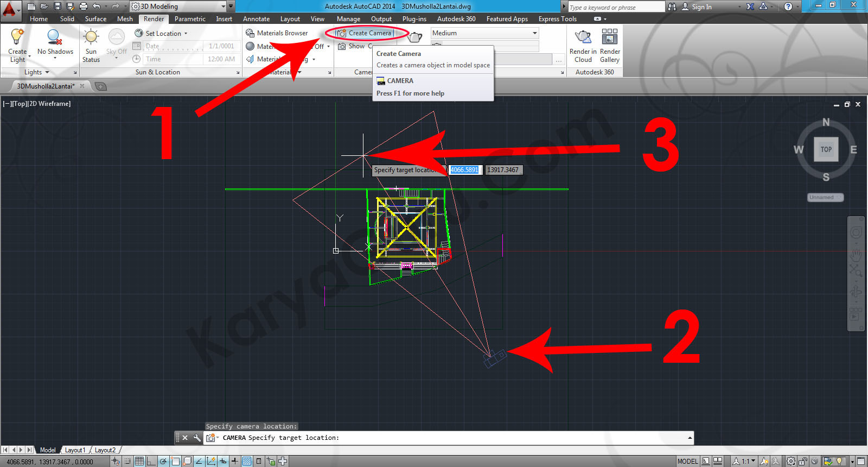Image resolution: width=868 pixels, height=467 pixels.
Task: Expand the Lights panel
Action: (37, 72)
